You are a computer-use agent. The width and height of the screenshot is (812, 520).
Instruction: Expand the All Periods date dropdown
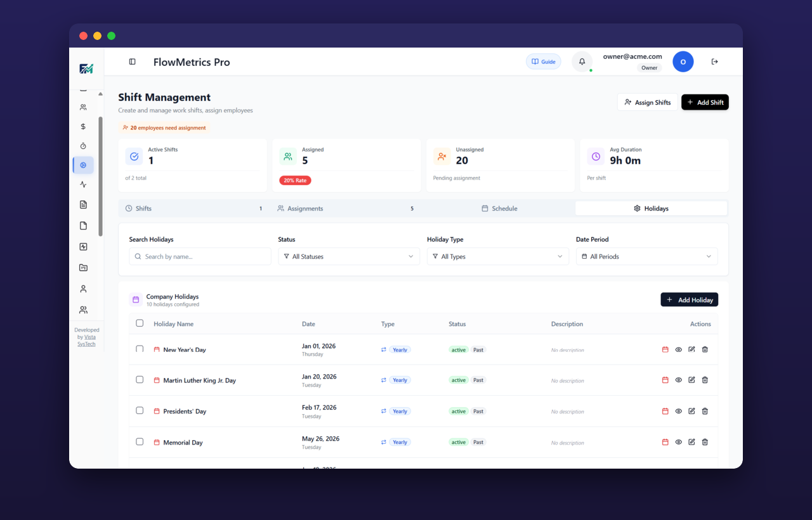(x=647, y=256)
